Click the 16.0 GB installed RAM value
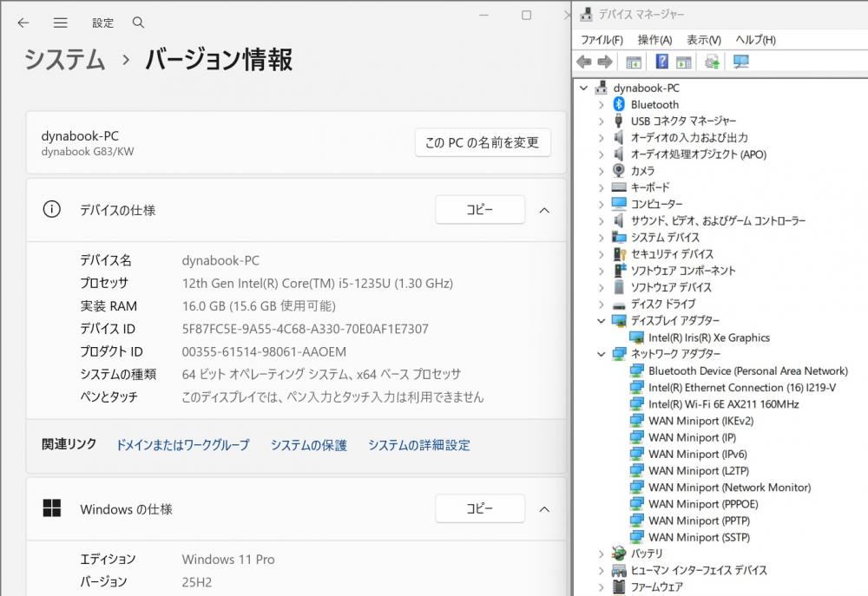 click(x=259, y=306)
